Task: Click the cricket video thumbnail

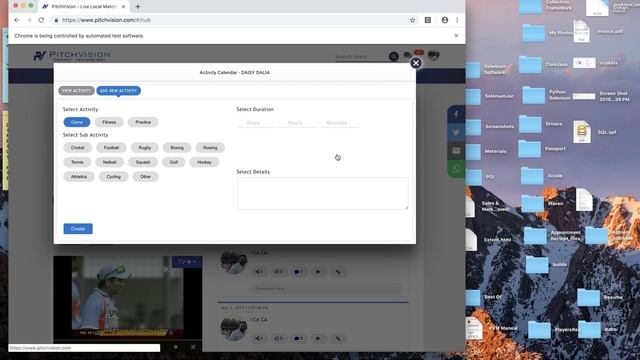Action: (x=128, y=297)
